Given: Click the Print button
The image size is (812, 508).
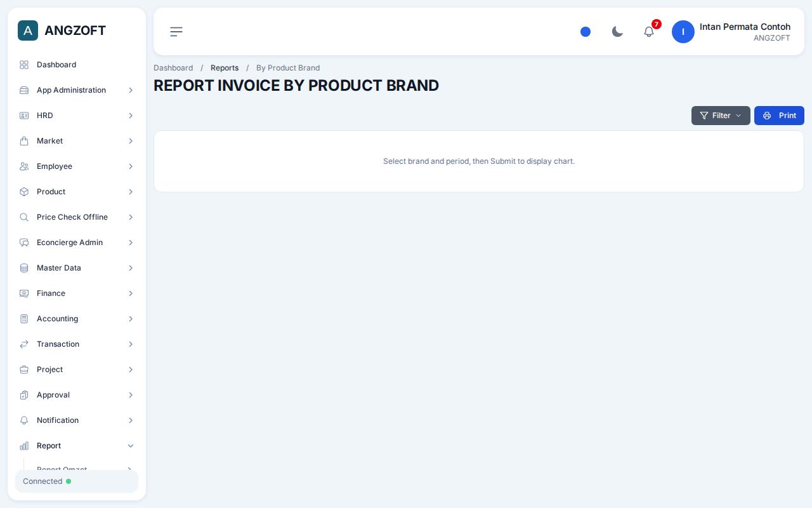Looking at the screenshot, I should tap(779, 116).
